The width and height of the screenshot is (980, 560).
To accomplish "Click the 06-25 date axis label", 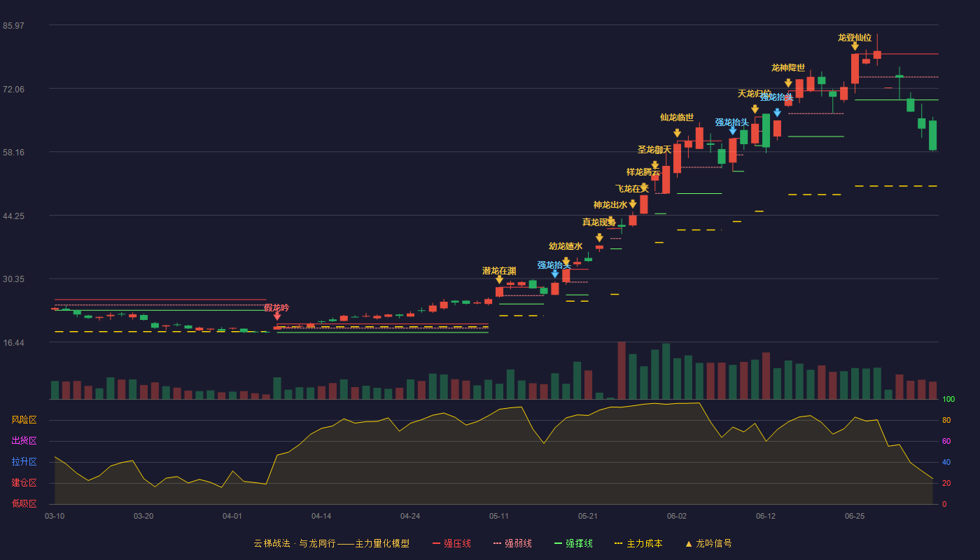I will click(855, 516).
